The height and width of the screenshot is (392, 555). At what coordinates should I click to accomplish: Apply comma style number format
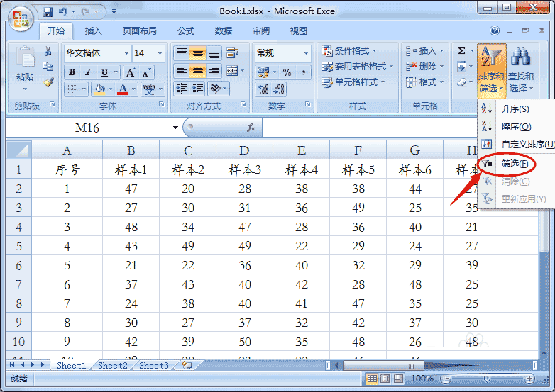click(303, 72)
